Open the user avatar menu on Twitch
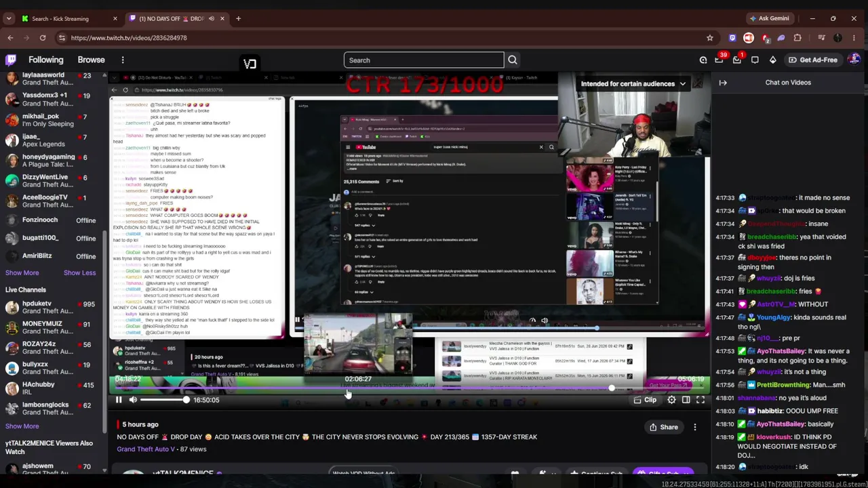The width and height of the screenshot is (868, 488). pyautogui.click(x=854, y=60)
